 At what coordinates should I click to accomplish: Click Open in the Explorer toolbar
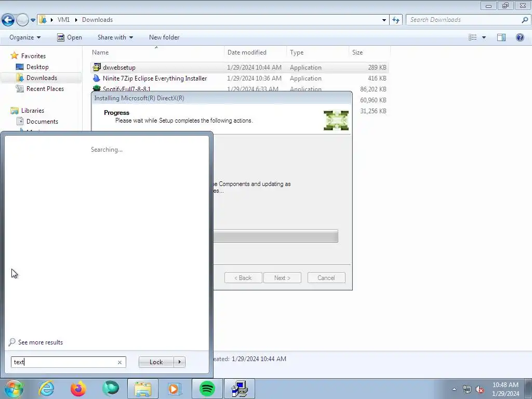(x=70, y=37)
